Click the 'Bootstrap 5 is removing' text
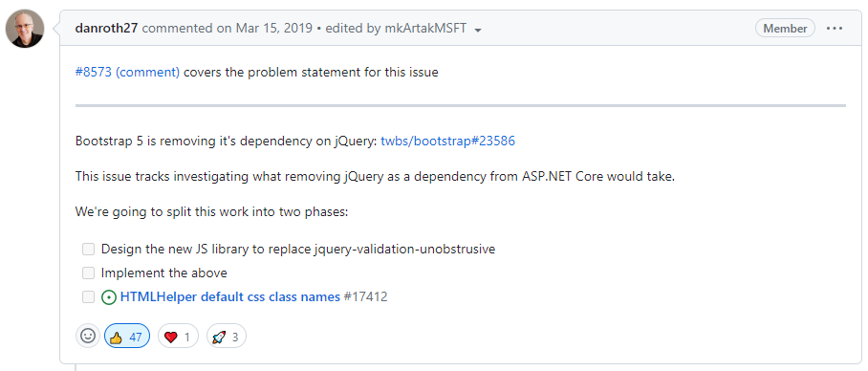 tap(227, 141)
